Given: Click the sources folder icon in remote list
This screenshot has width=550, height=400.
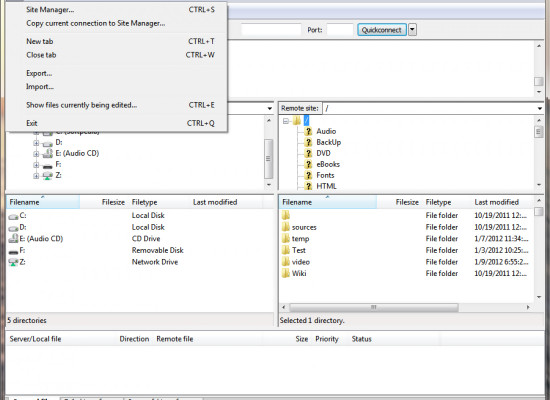Looking at the screenshot, I should pyautogui.click(x=286, y=227).
